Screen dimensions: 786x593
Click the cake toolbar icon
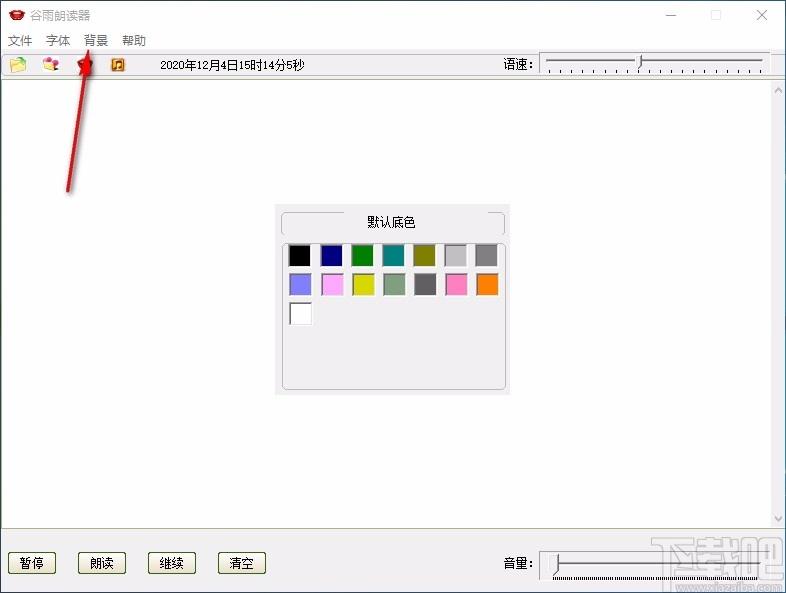(x=51, y=64)
